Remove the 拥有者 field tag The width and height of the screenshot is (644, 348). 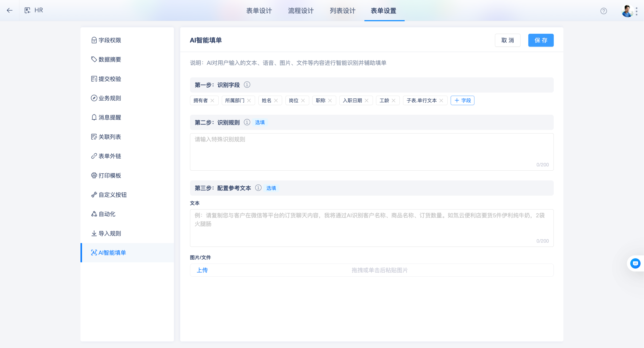pos(212,101)
